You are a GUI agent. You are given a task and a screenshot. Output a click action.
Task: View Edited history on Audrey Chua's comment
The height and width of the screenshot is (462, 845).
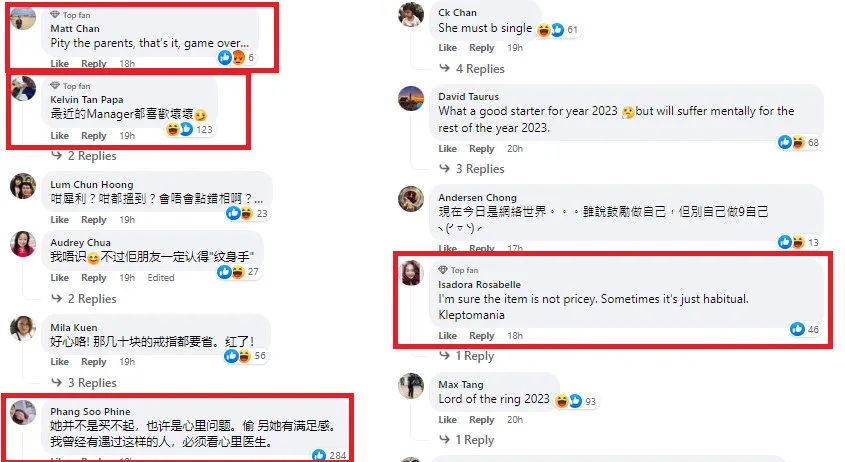(x=161, y=278)
